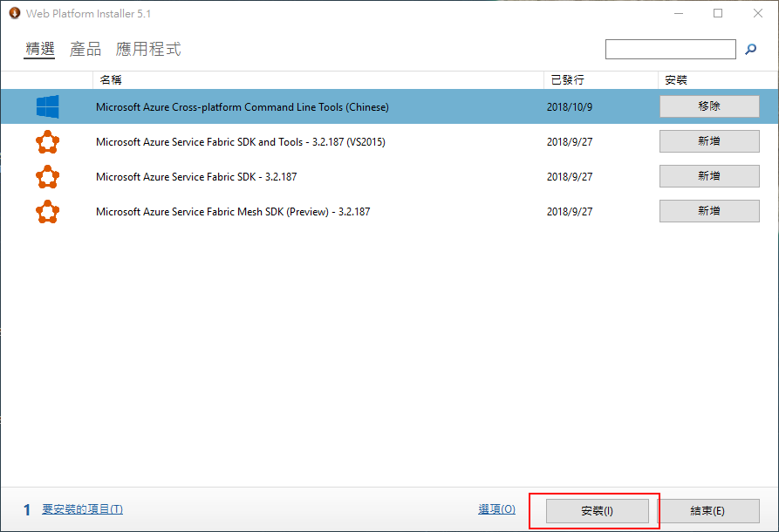Sort by the 已發行 column header
779x532 pixels.
click(x=601, y=80)
